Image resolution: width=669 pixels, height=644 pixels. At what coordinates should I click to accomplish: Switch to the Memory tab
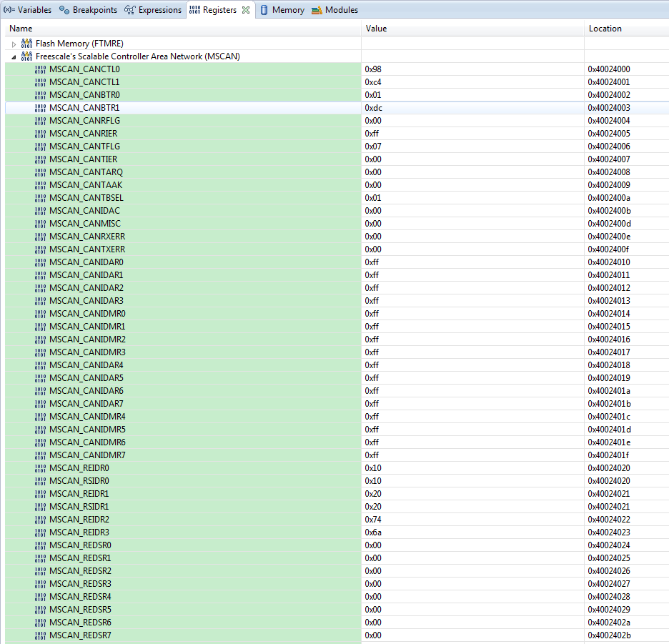(282, 9)
